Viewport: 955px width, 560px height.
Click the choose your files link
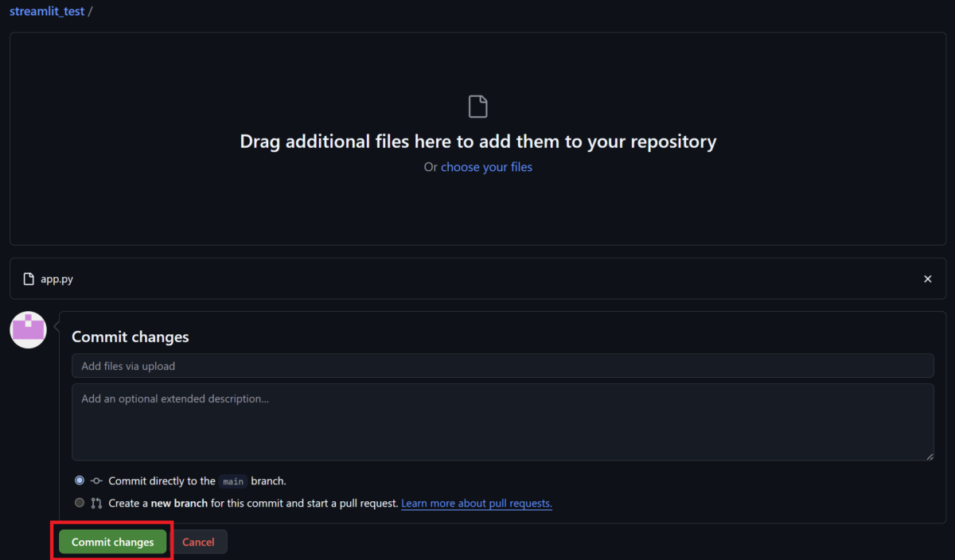(486, 167)
